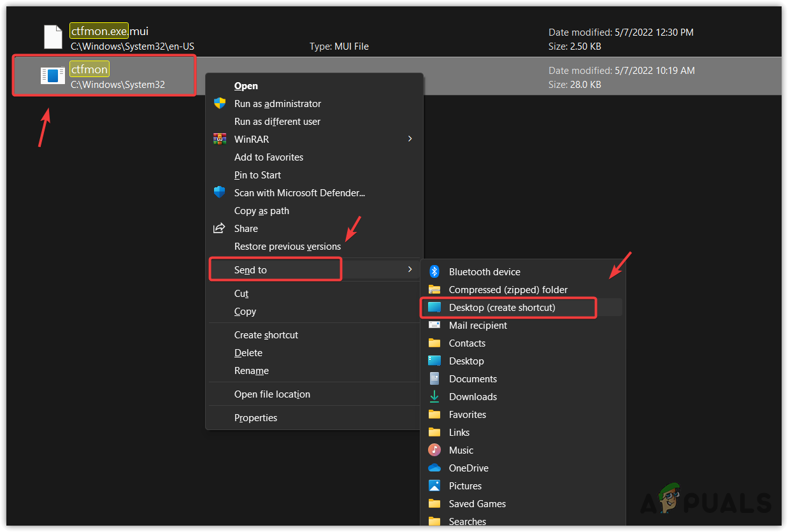Select the ctfmon.exe.mui file entry

[99, 31]
